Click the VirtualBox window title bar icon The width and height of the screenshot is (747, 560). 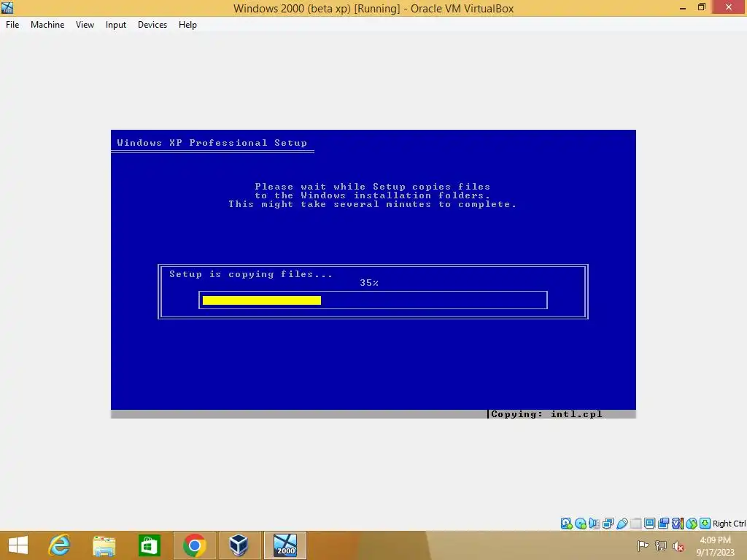7,7
